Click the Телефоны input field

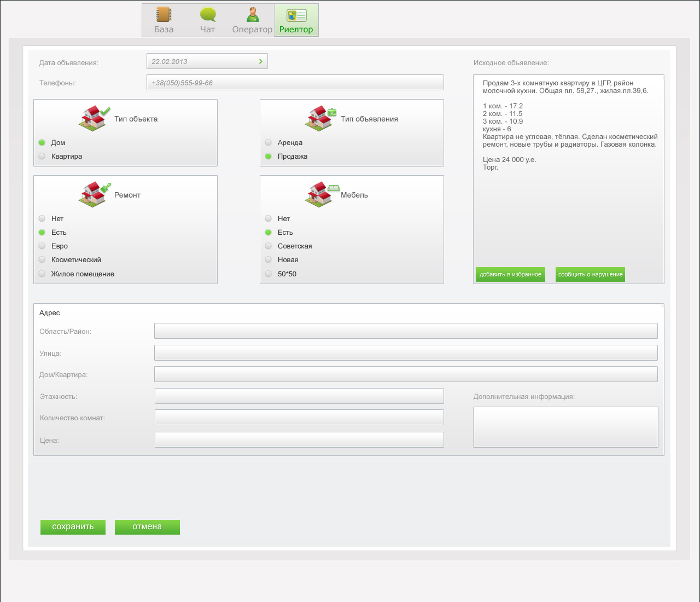(295, 83)
